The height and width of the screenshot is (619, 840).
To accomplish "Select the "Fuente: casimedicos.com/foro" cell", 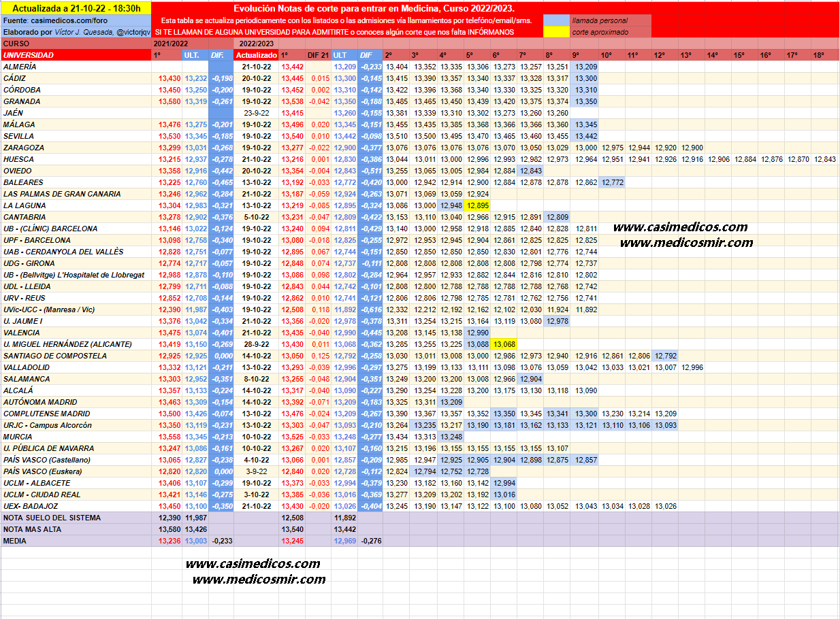I will point(76,20).
